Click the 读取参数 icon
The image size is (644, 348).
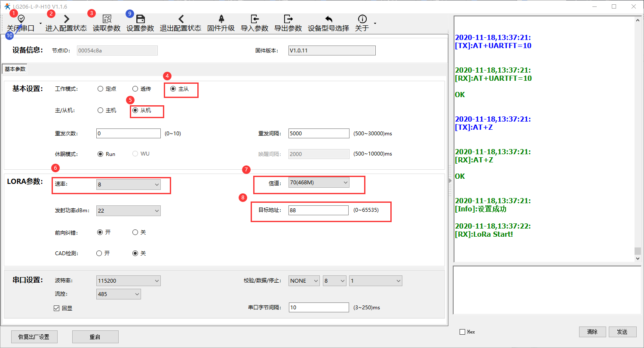pyautogui.click(x=107, y=19)
